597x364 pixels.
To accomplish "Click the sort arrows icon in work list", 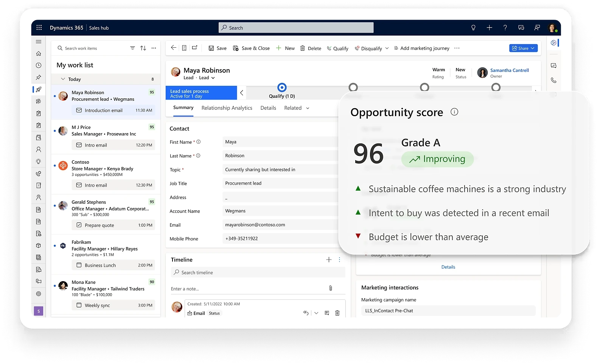I will (x=143, y=48).
